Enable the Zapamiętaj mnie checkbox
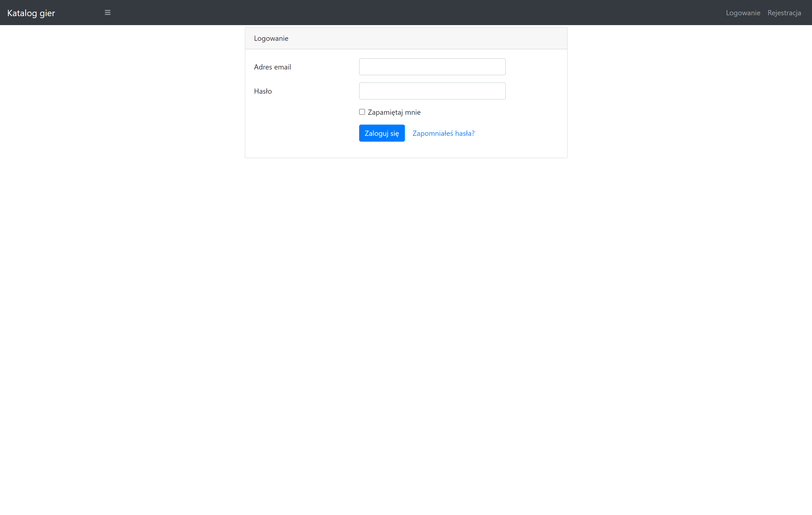The width and height of the screenshot is (812, 515). click(362, 112)
